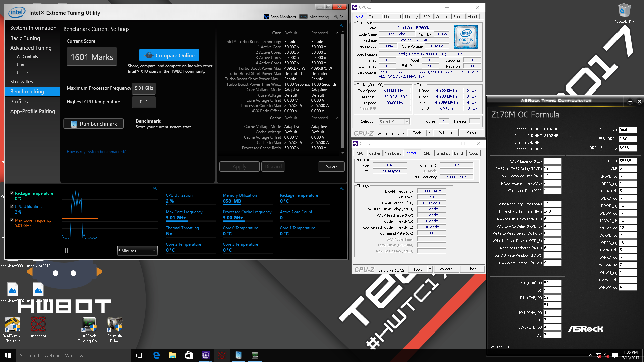644x362 pixels.
Task: Launch Microsoft Edge from the taskbar
Action: [x=156, y=355]
